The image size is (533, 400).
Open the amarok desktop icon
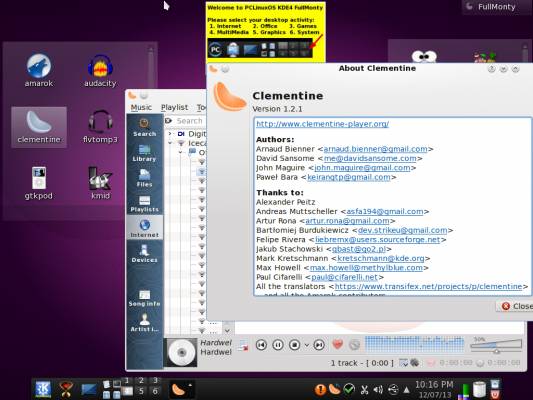[39, 71]
